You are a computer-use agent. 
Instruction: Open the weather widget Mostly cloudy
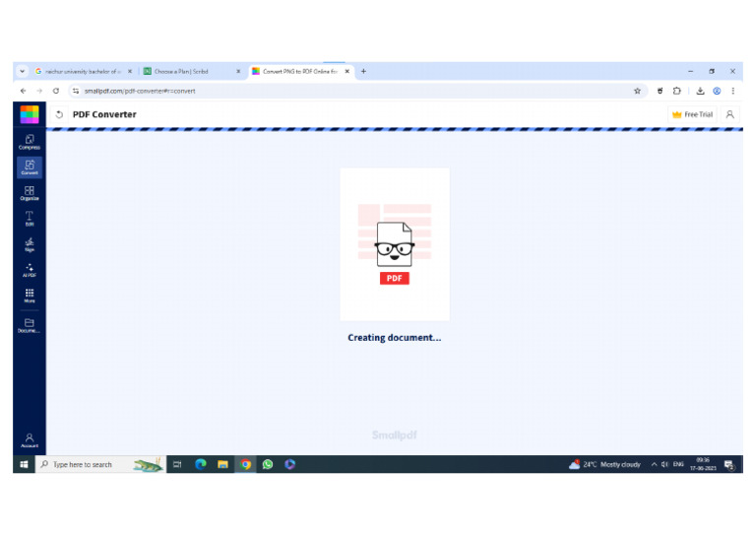pyautogui.click(x=605, y=464)
